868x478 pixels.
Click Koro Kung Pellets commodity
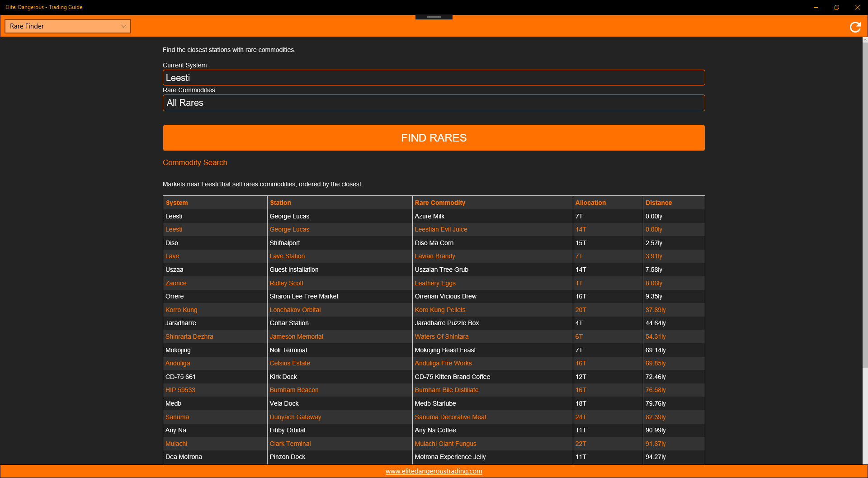[440, 310]
